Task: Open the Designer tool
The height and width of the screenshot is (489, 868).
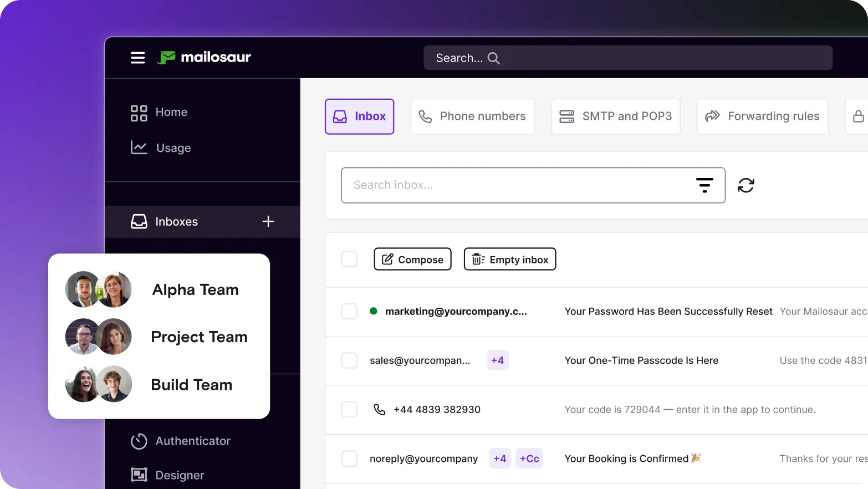Action: 179,475
